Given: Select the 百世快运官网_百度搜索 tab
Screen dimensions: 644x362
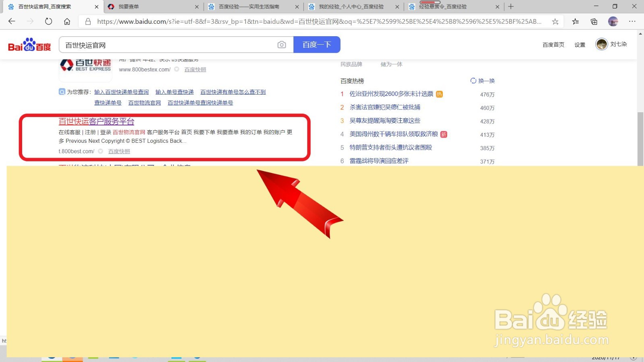Looking at the screenshot, I should 53,6.
